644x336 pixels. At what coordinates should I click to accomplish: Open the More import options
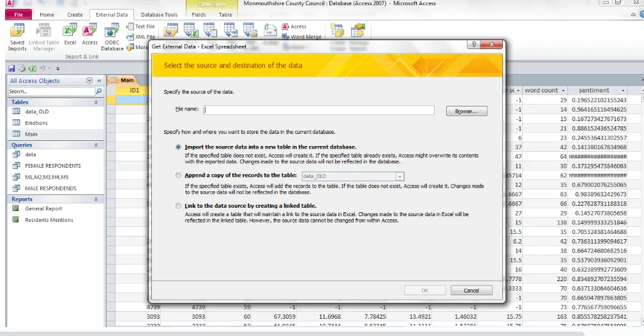coord(137,47)
